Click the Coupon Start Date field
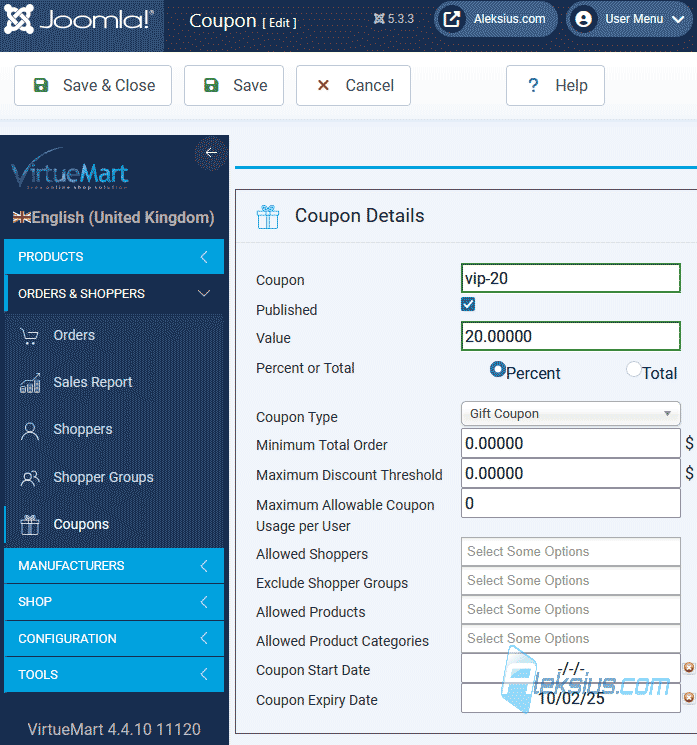Image resolution: width=697 pixels, height=745 pixels. (x=571, y=669)
